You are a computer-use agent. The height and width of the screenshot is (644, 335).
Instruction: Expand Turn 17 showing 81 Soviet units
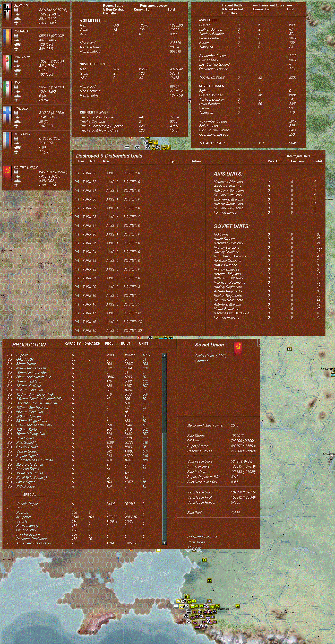tap(77, 313)
